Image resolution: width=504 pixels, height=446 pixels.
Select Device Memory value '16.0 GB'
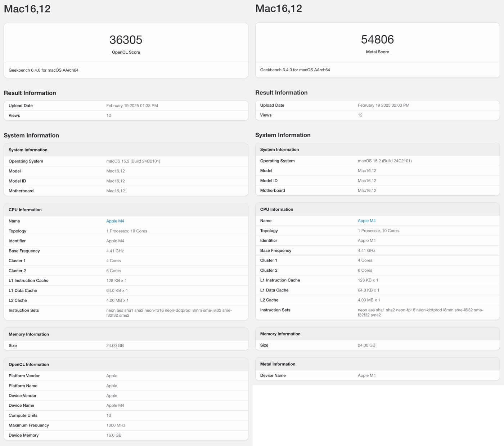114,436
